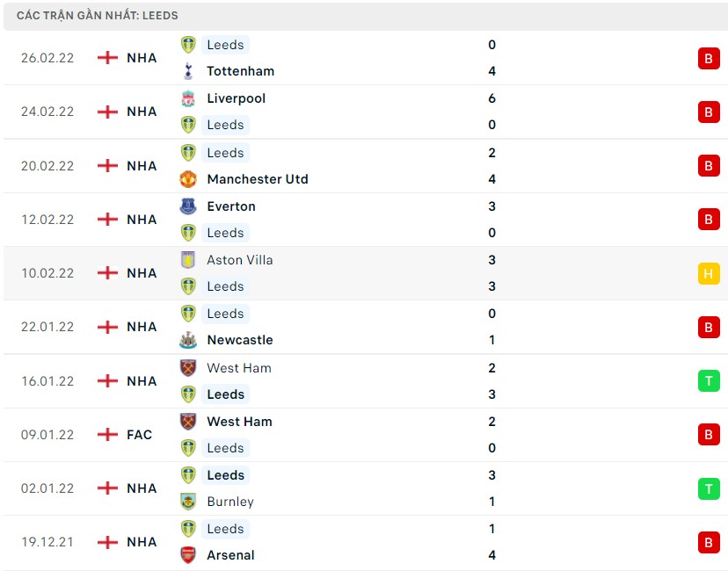
Task: Click the Manchester Utd crest icon
Action: 188,179
